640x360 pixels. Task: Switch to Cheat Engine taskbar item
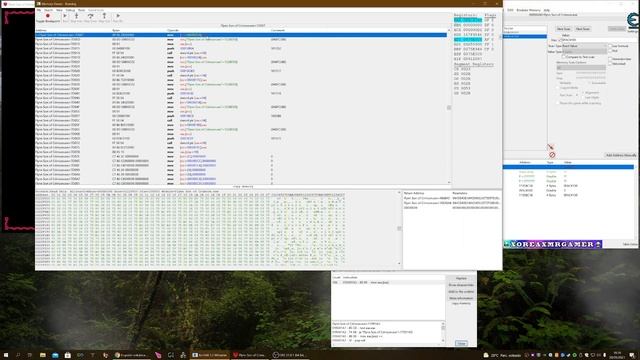[209, 355]
